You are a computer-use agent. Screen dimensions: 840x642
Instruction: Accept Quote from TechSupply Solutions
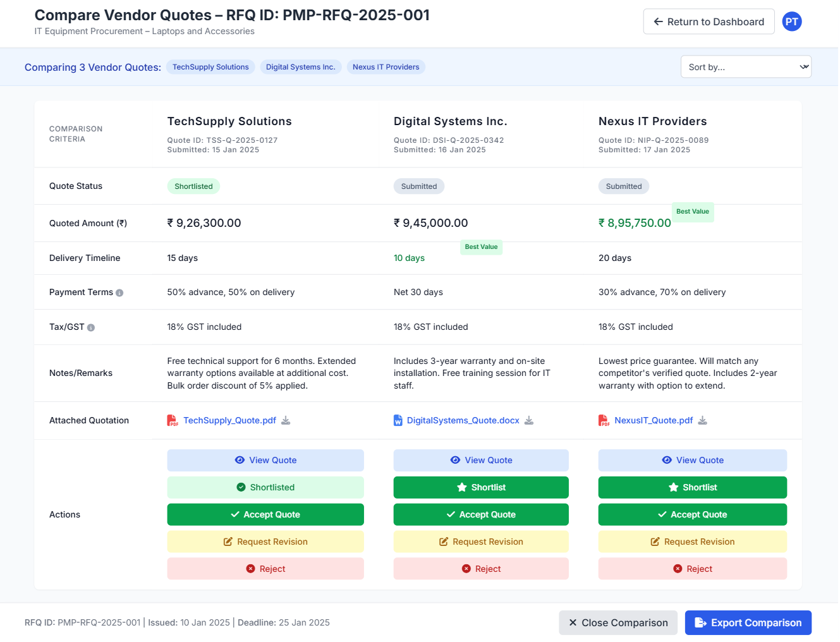click(x=265, y=515)
